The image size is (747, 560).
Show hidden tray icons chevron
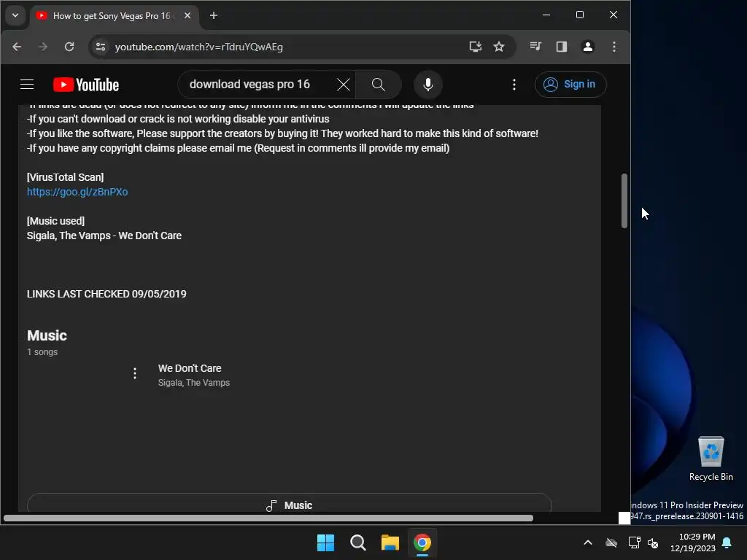(588, 542)
